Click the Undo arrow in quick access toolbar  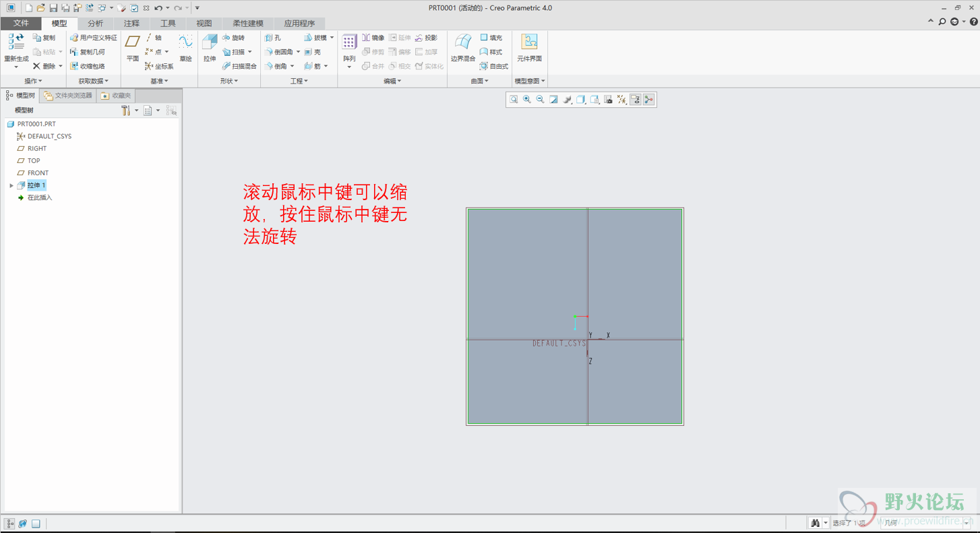(158, 8)
